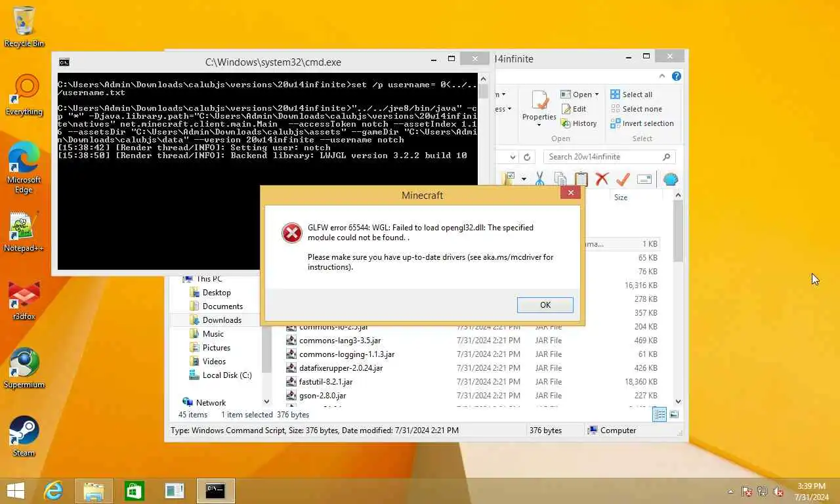
Task: Select the commons-logging-1.1.3.jar file
Action: tap(346, 354)
